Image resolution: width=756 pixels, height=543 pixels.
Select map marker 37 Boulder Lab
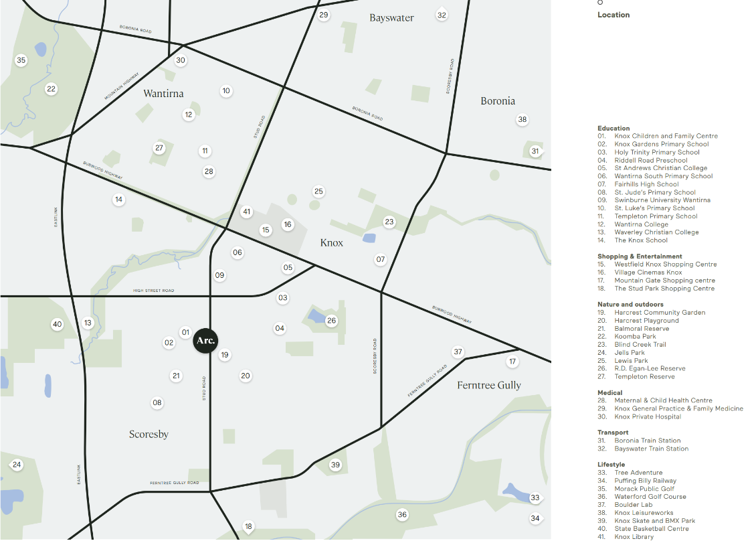coord(458,352)
